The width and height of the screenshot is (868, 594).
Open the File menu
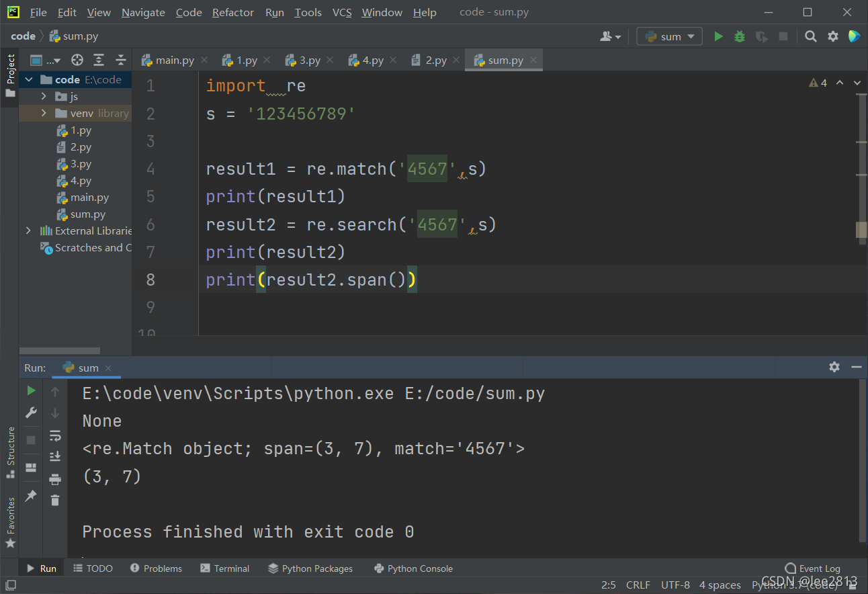pyautogui.click(x=38, y=12)
